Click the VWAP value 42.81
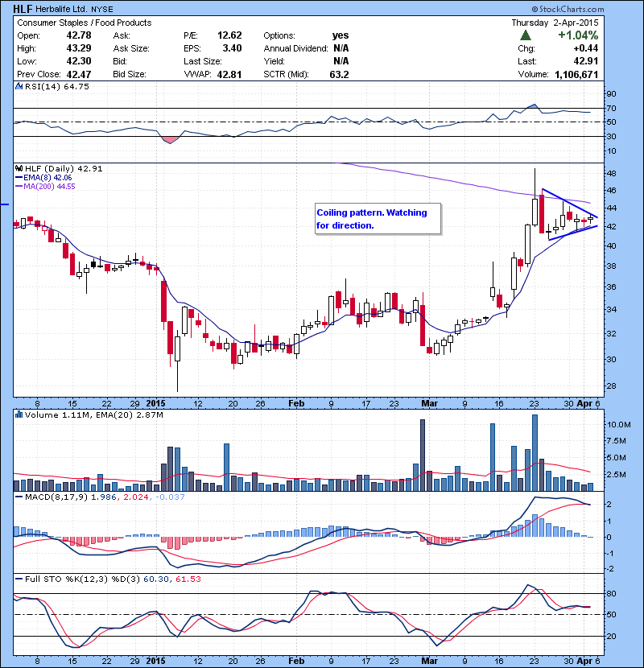 click(229, 75)
